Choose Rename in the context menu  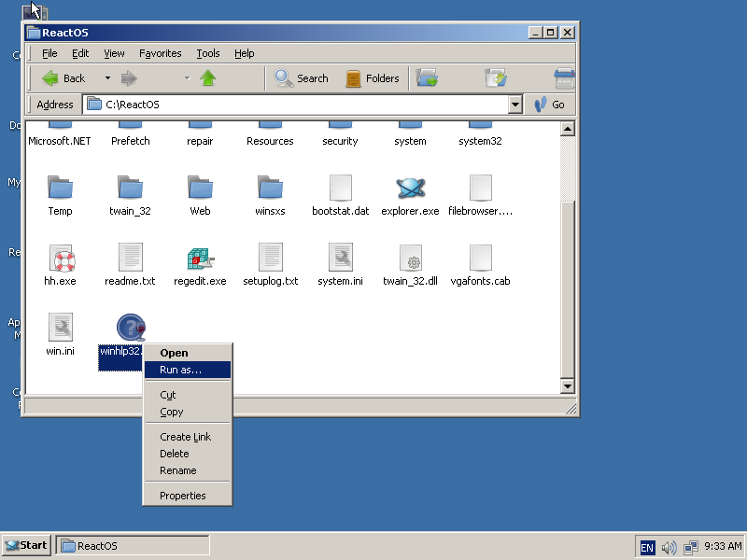pyautogui.click(x=188, y=470)
